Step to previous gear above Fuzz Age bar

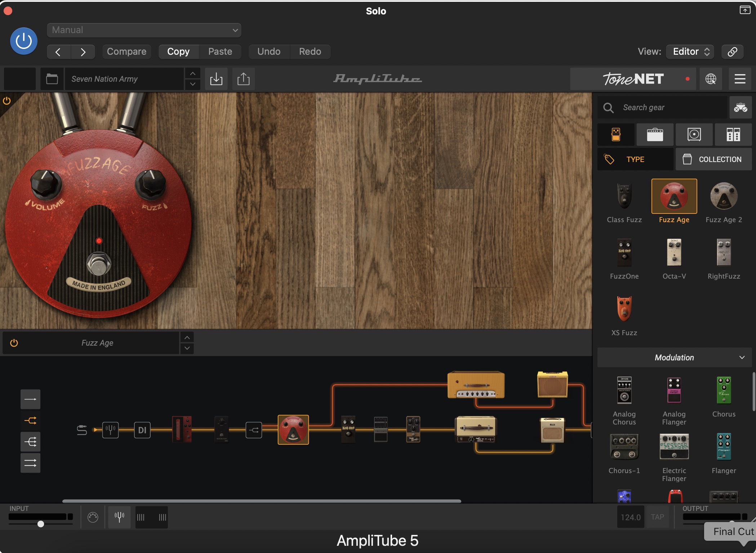[187, 337]
